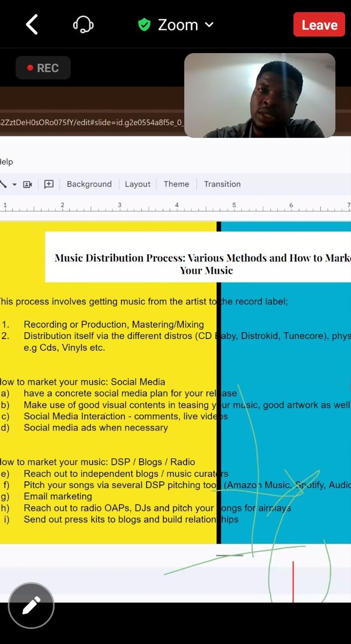Click 'Email marketing' list item

coord(58,496)
